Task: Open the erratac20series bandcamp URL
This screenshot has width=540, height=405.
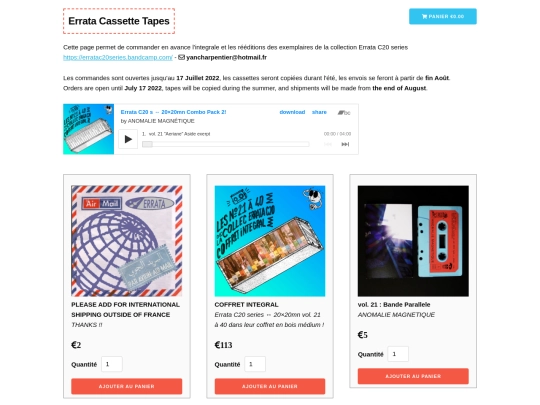Action: [118, 58]
